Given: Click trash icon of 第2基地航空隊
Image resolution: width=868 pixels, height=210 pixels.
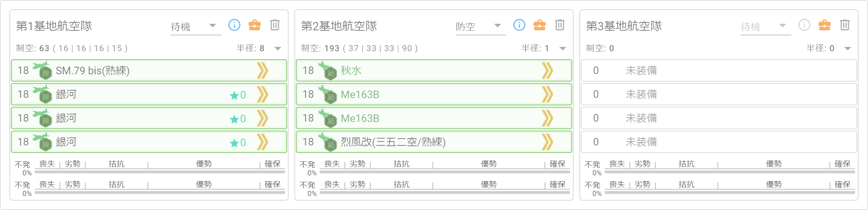Looking at the screenshot, I should [560, 25].
